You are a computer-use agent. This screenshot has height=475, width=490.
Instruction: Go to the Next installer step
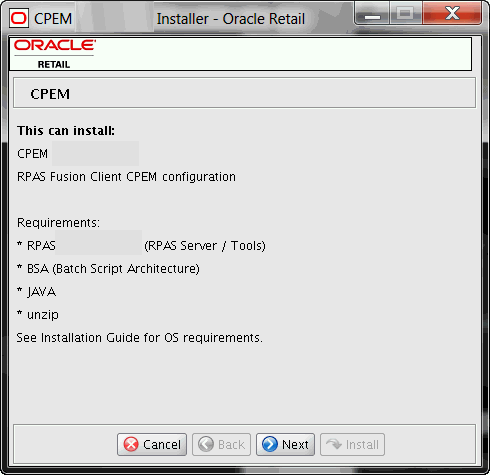285,444
